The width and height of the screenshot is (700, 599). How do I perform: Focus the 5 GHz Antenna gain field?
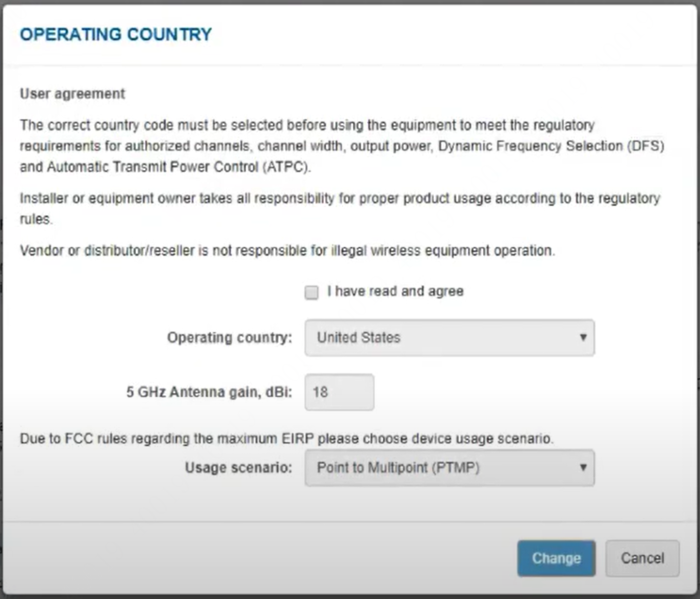click(339, 392)
